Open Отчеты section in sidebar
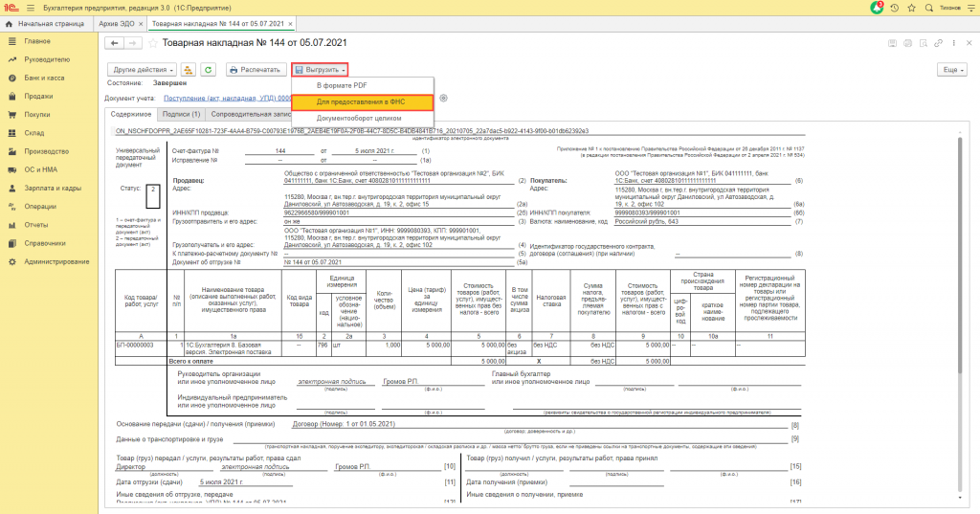This screenshot has height=514, width=980. click(36, 225)
